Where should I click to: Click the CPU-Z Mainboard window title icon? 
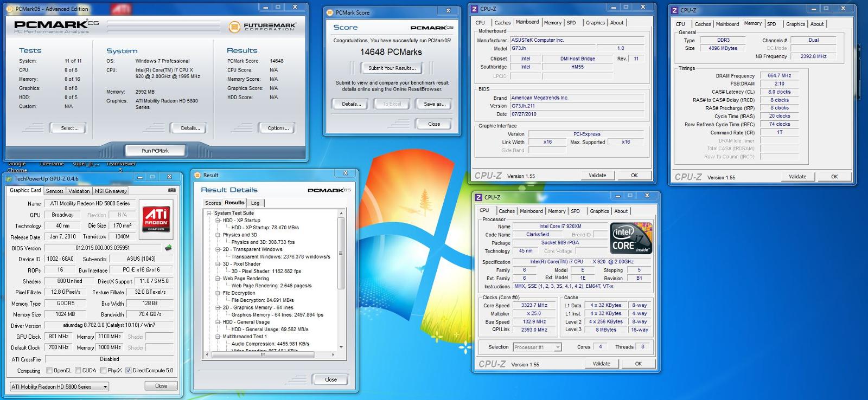click(x=475, y=9)
